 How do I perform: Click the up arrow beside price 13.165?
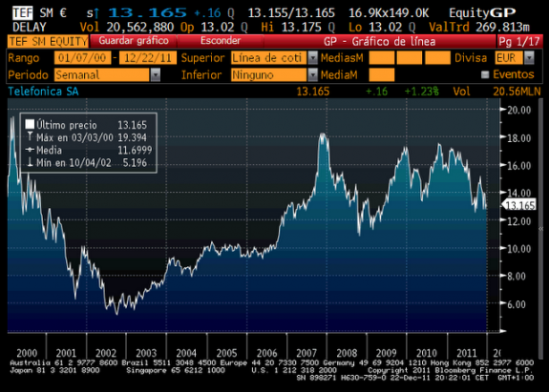click(96, 13)
